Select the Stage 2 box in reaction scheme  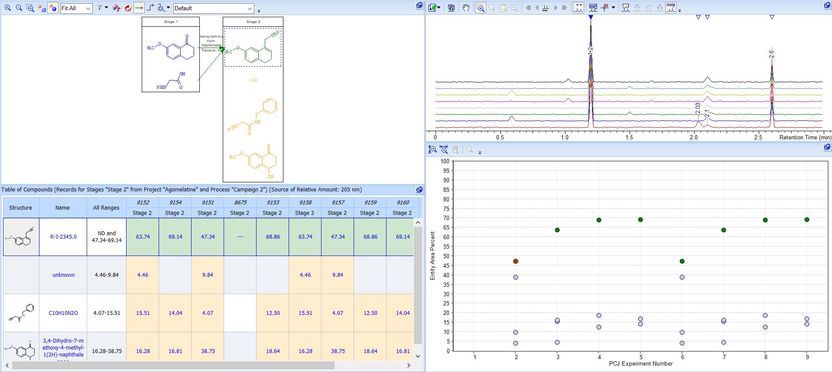[x=253, y=99]
